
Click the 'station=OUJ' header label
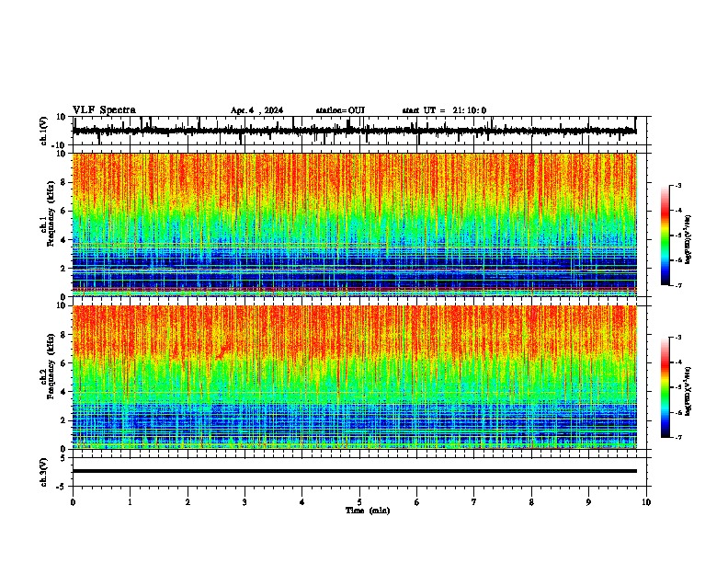coord(340,110)
